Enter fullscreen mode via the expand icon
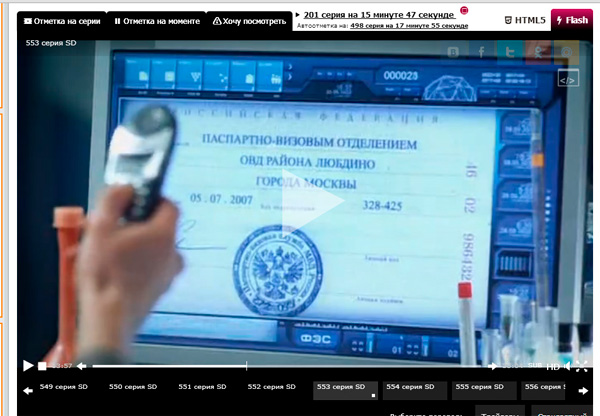Viewport: 600px width, 416px height. tap(581, 366)
